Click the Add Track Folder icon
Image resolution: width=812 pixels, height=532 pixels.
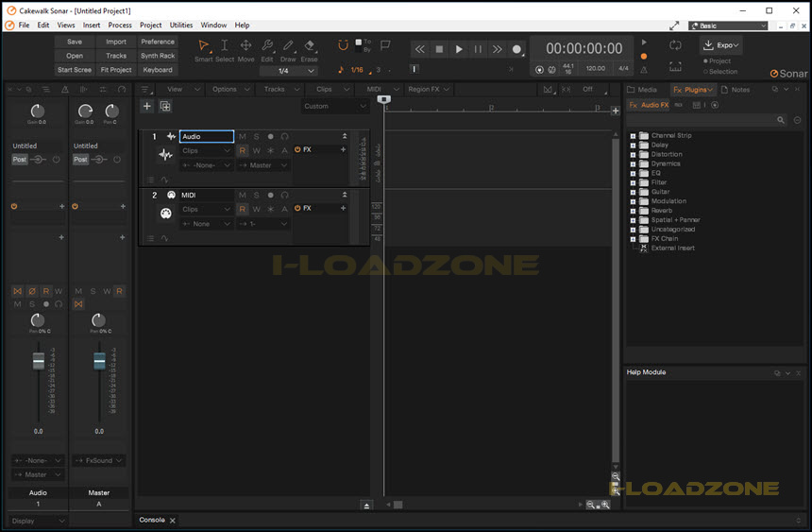165,106
